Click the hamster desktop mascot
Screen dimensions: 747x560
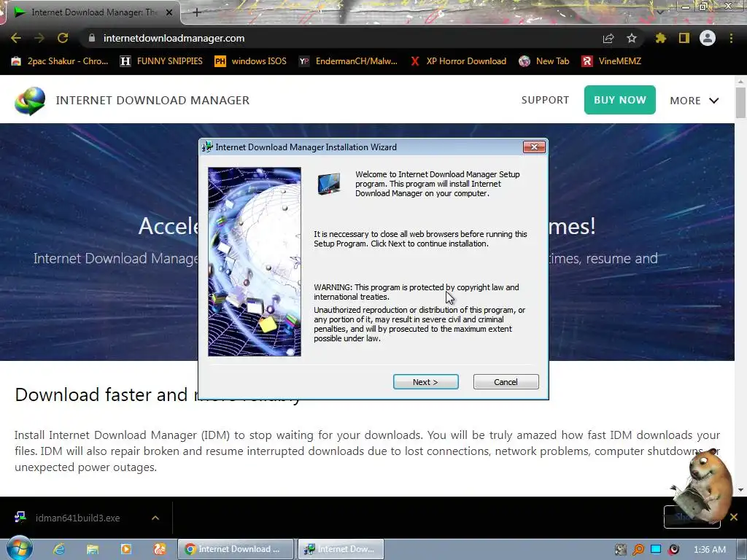click(703, 485)
